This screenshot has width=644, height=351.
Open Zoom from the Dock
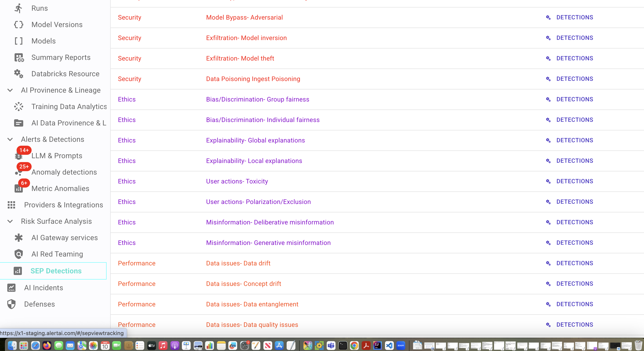(x=401, y=346)
